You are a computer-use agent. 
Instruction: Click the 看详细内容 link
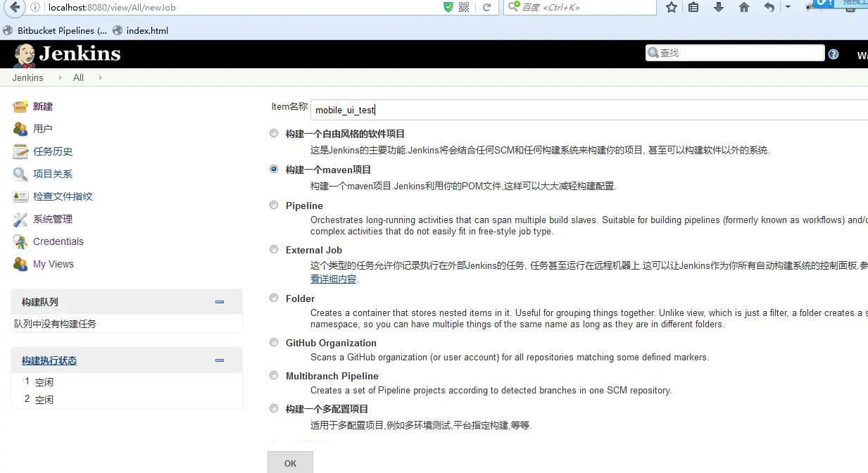click(x=334, y=279)
